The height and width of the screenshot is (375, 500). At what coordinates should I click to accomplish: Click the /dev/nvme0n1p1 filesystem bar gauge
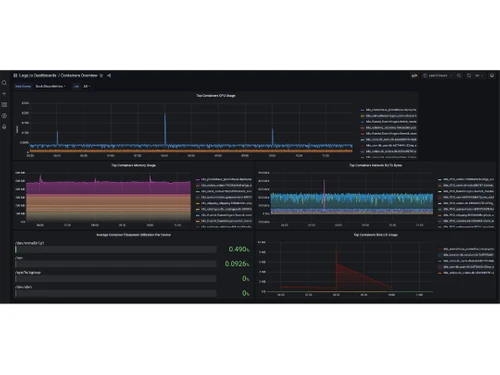116,249
